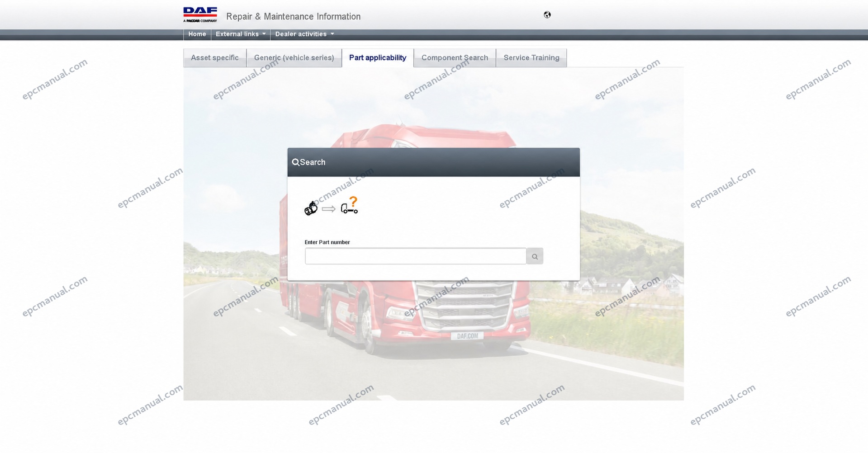Select the Part applicability tab

378,58
